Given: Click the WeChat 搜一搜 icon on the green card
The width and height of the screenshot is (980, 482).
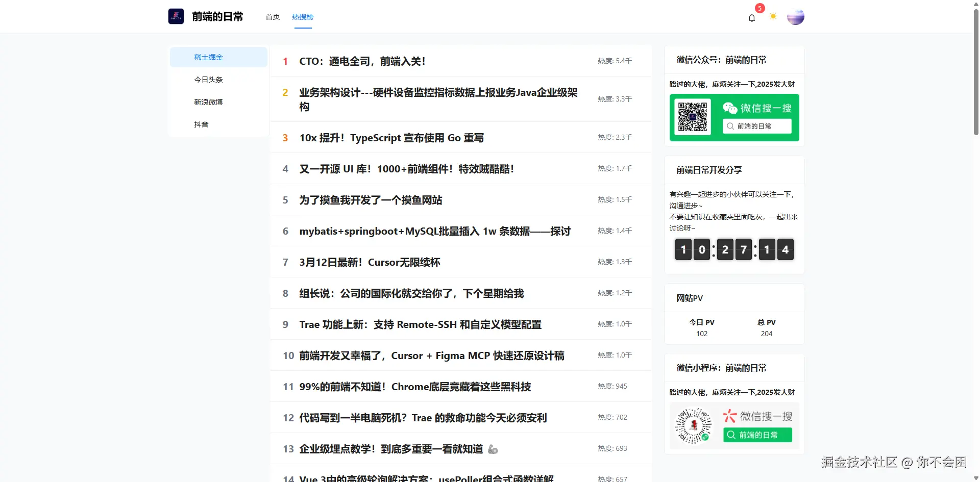Looking at the screenshot, I should coord(731,108).
